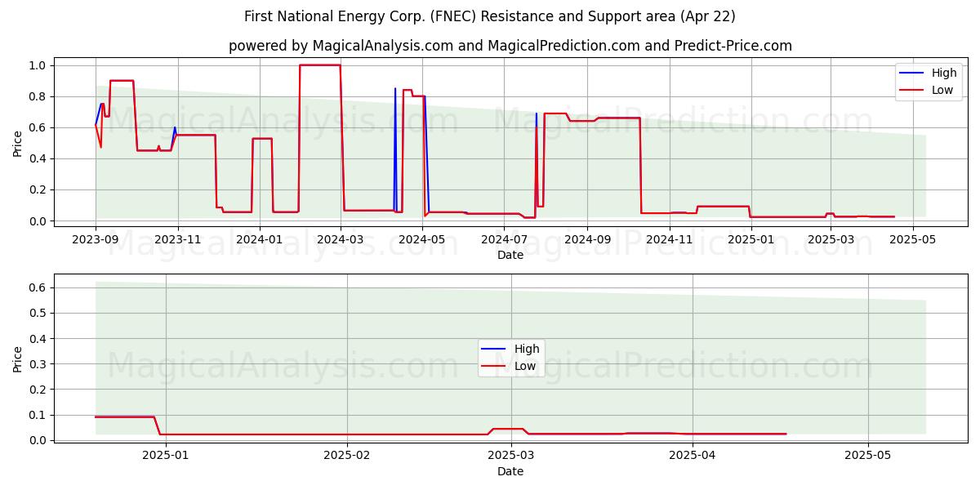Screen dimensions: 980x490
Task: Click the bottom chart 'Price' axis label
Action: point(18,359)
